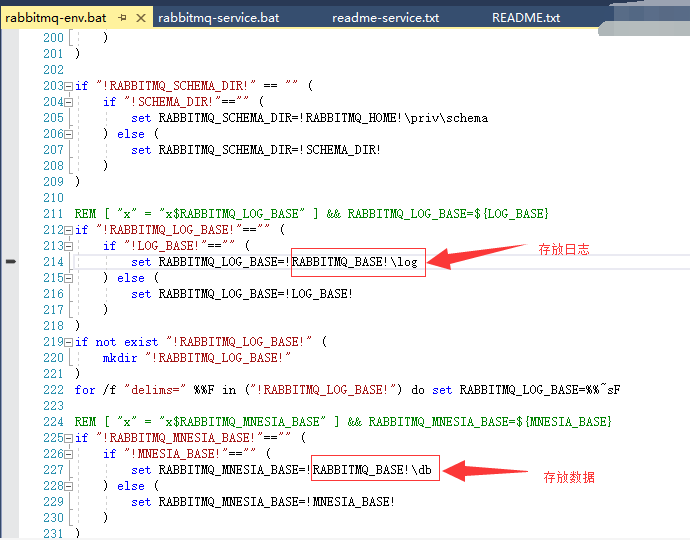Click the 'else' keyword on line 228
This screenshot has width=690, height=540.
[131, 486]
